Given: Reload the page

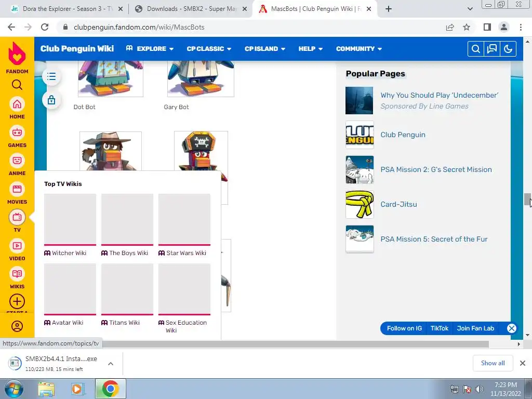Looking at the screenshot, I should [x=45, y=27].
